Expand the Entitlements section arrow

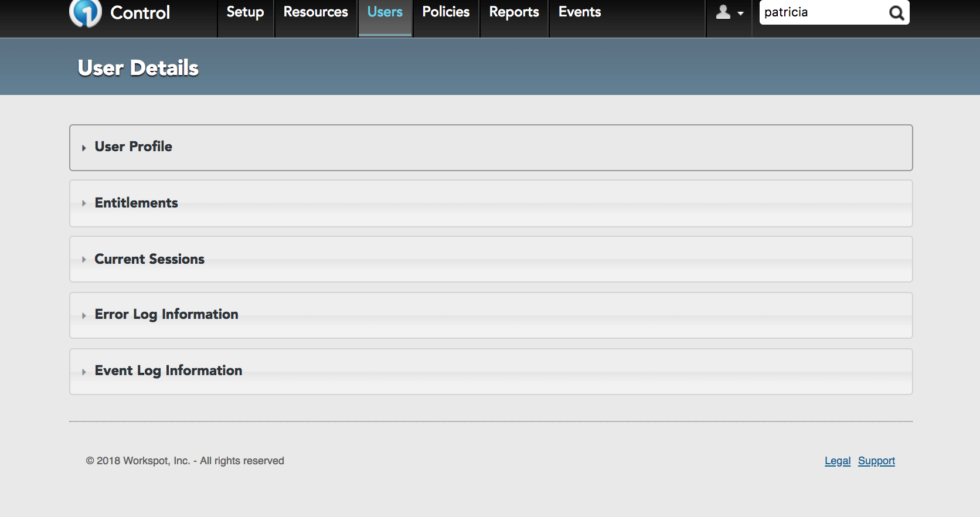[x=84, y=203]
